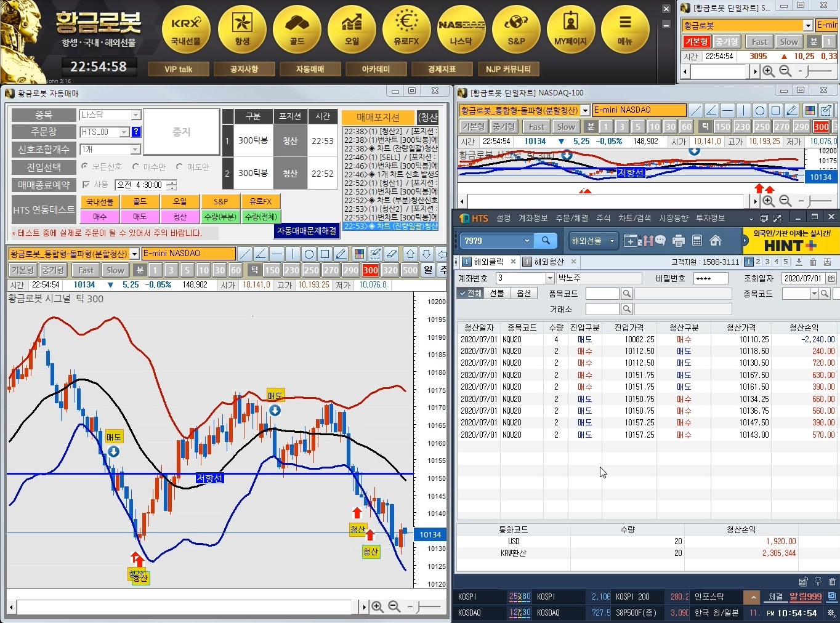This screenshot has width=840, height=623.
Task: Select the 매도만 radio option
Action: click(x=179, y=166)
